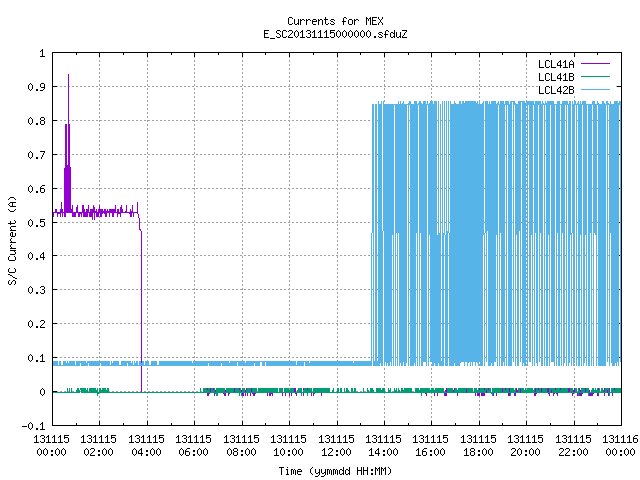Viewport: 640px width, 480px height.
Task: Click the LCL41A legend label
Action: (x=556, y=64)
